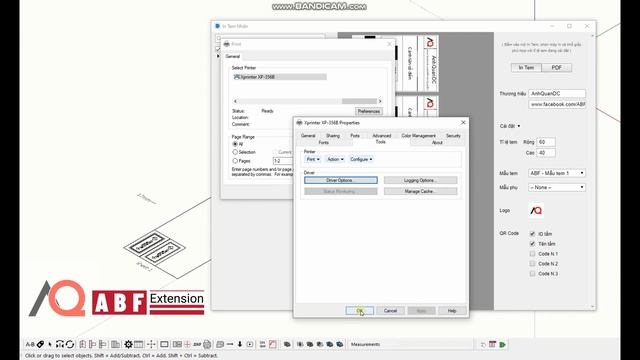The height and width of the screenshot is (360, 640).
Task: Open the Mẫu phụ None dropdown
Action: pyautogui.click(x=557, y=187)
